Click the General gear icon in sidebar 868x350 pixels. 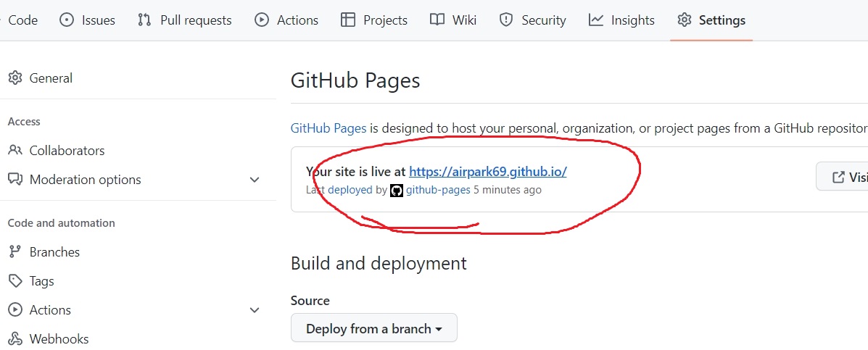coord(15,78)
